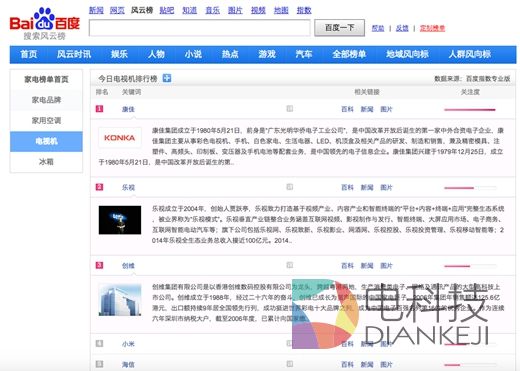Toggle the expand box in 创维 row
Screen dimensions: 520x371
click(290, 265)
